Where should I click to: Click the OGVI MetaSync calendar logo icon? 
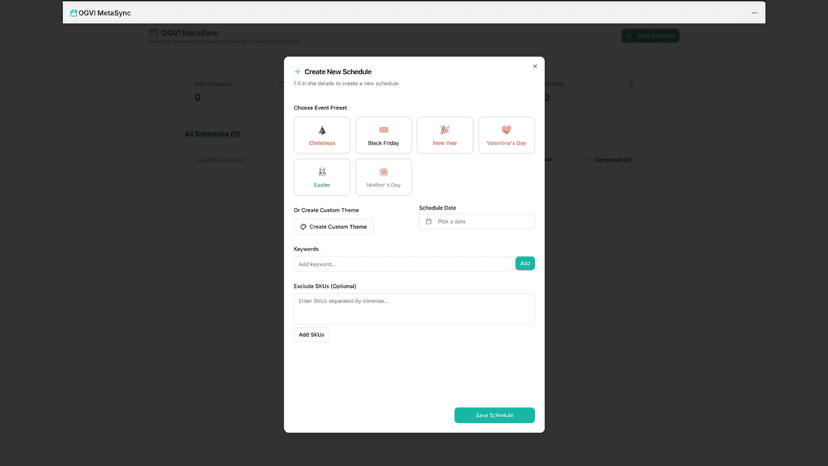[73, 13]
